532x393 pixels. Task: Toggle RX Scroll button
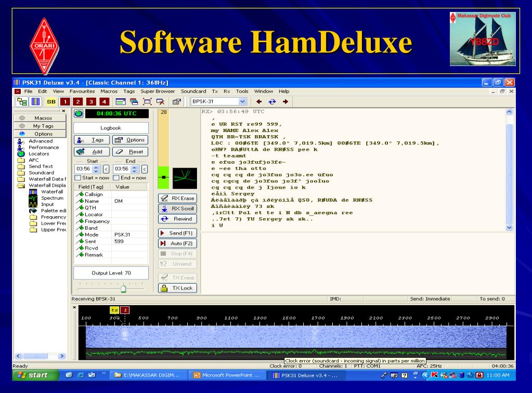[177, 208]
